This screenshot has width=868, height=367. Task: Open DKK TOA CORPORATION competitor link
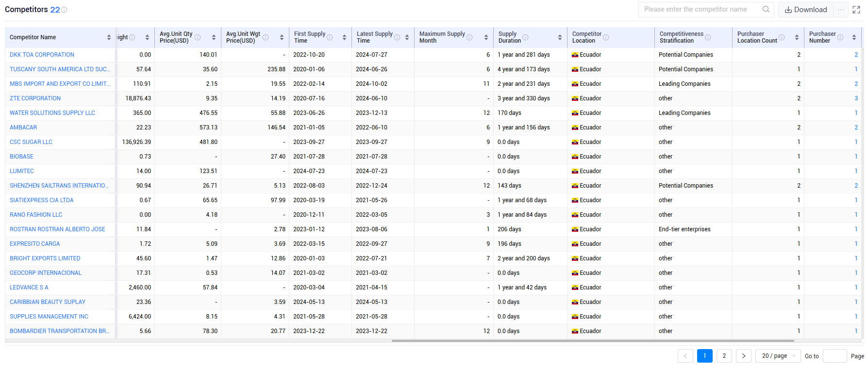(42, 55)
